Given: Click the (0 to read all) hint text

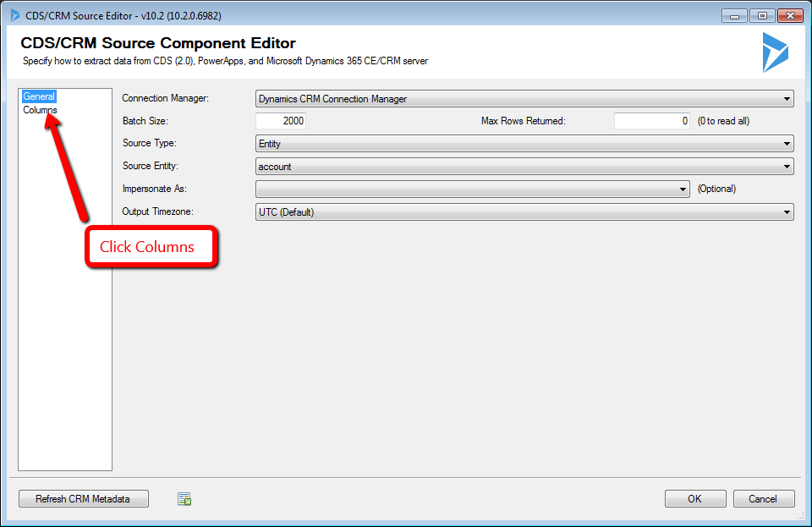Looking at the screenshot, I should click(723, 121).
